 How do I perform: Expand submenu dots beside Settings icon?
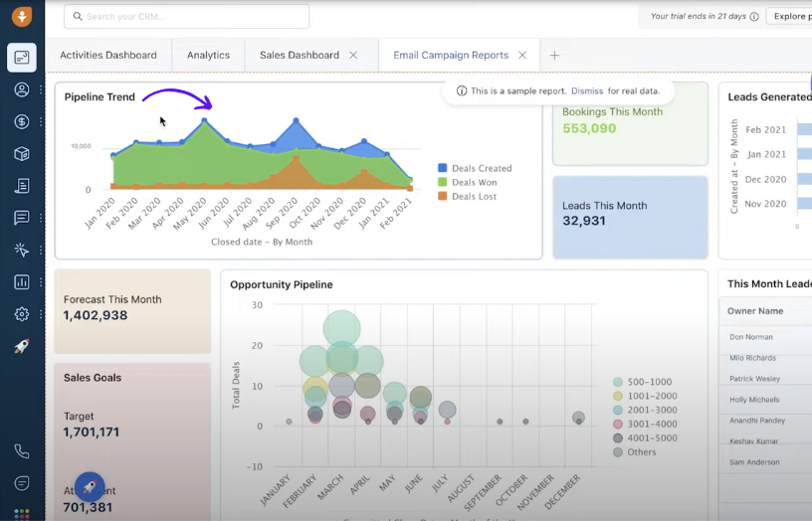41,314
